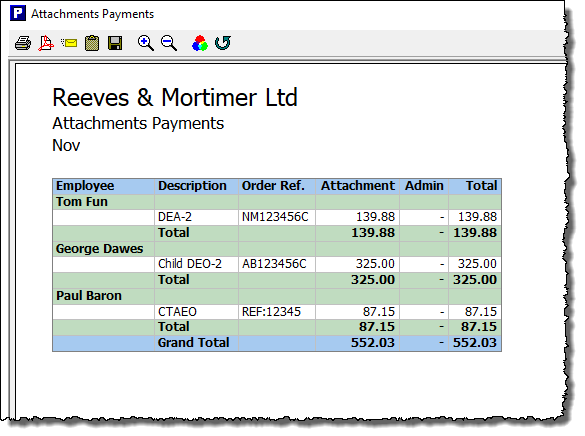The height and width of the screenshot is (436, 585).
Task: Zoom out with minus magnifier
Action: (169, 43)
